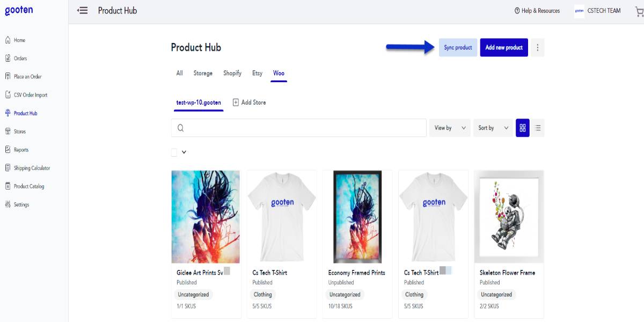Click the Sync product button
The width and height of the screenshot is (644, 322).
point(458,47)
